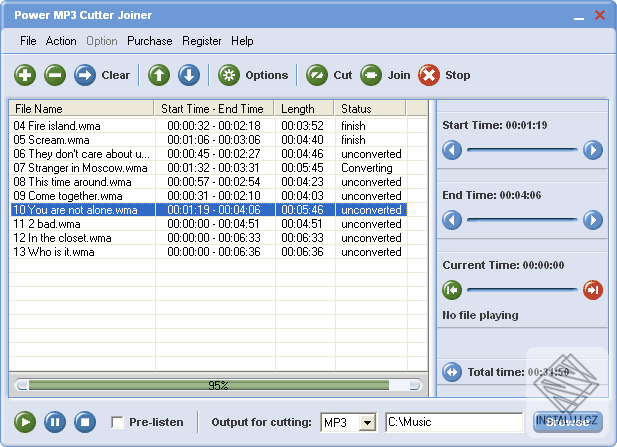Image resolution: width=617 pixels, height=447 pixels.
Task: Set end marker with red Current Time icon
Action: [x=593, y=290]
